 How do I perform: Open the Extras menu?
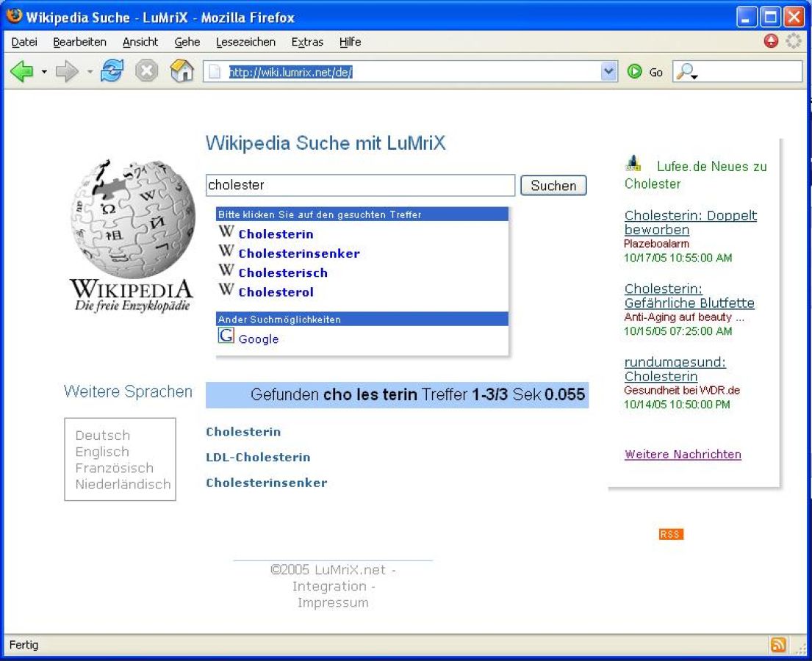click(x=307, y=42)
